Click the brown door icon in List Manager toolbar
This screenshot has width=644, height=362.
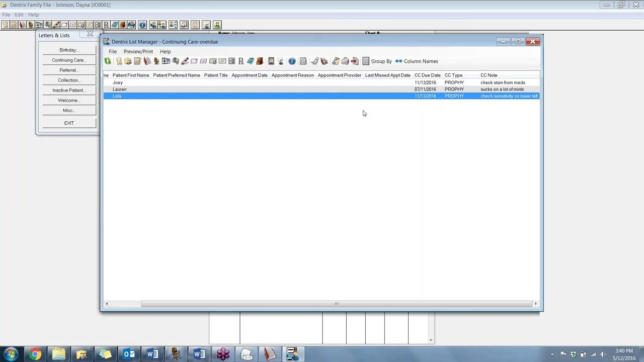[x=260, y=61]
